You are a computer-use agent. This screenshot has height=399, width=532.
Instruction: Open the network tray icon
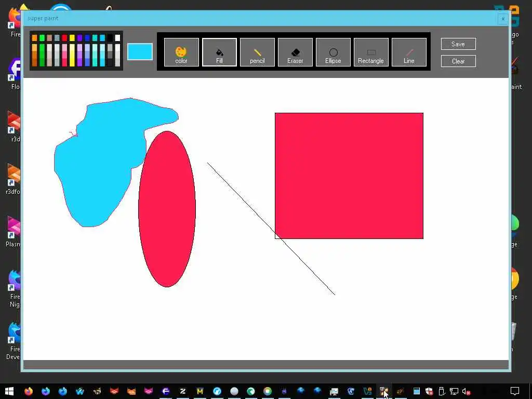coord(454,392)
